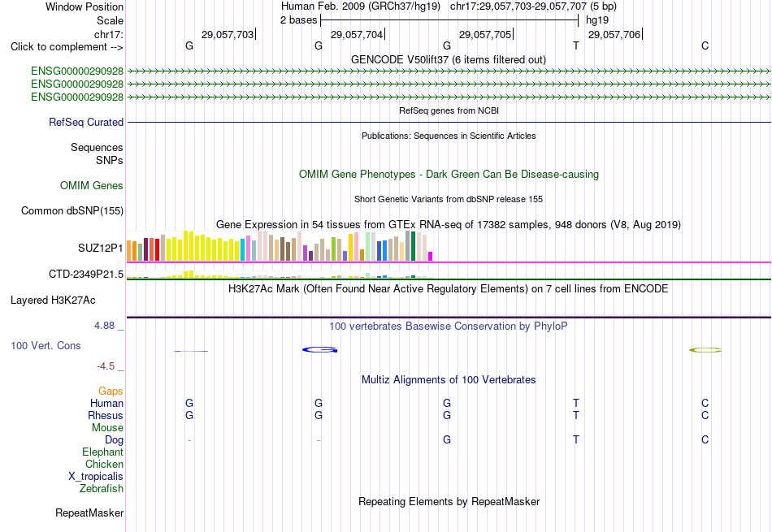Viewport: 772px width, 532px height.
Task: Click the 'Click to complement -->' label
Action: coord(67,47)
